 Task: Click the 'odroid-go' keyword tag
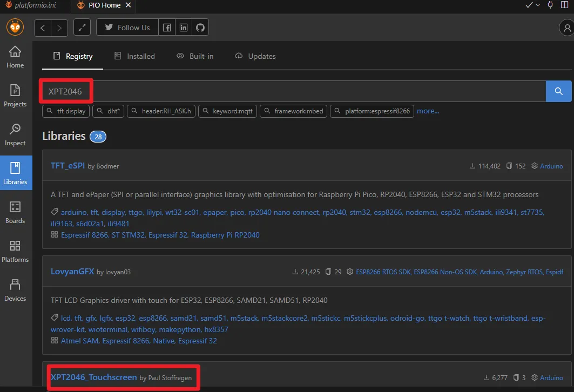point(408,318)
